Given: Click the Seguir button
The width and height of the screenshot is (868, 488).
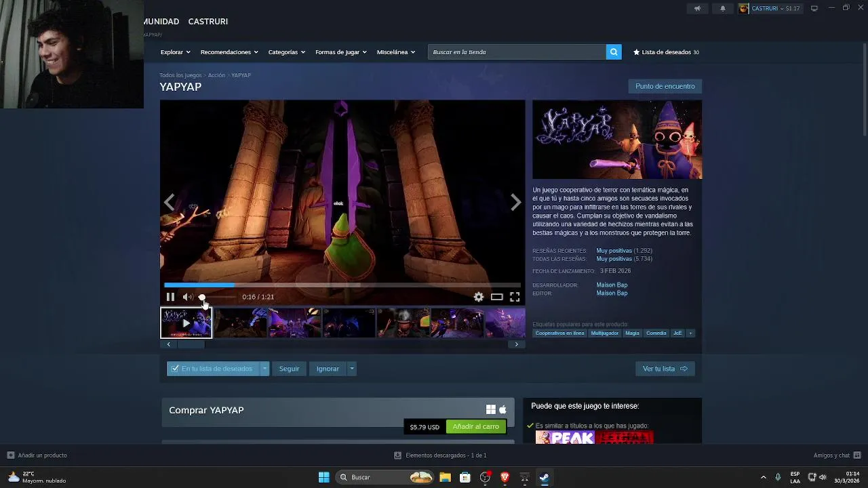Looking at the screenshot, I should (289, 369).
